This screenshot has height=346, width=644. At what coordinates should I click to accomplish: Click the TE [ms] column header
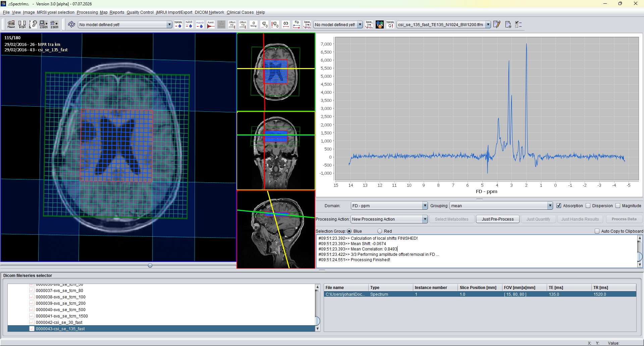pyautogui.click(x=569, y=287)
